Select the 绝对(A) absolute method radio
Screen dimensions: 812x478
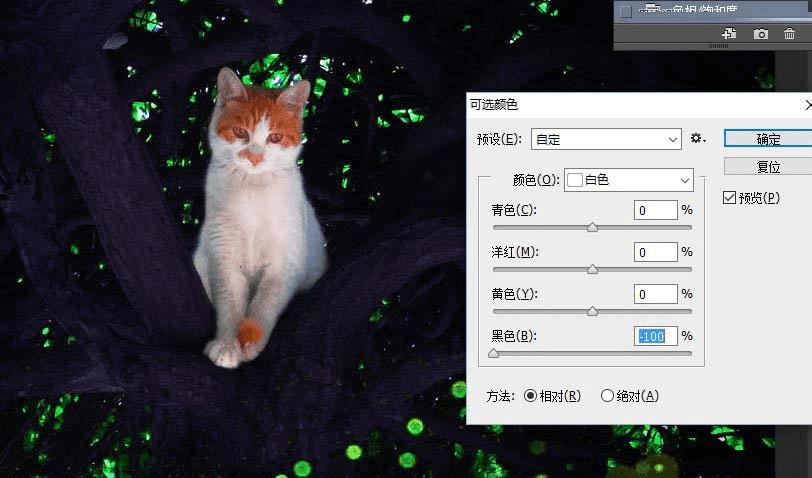coord(607,396)
